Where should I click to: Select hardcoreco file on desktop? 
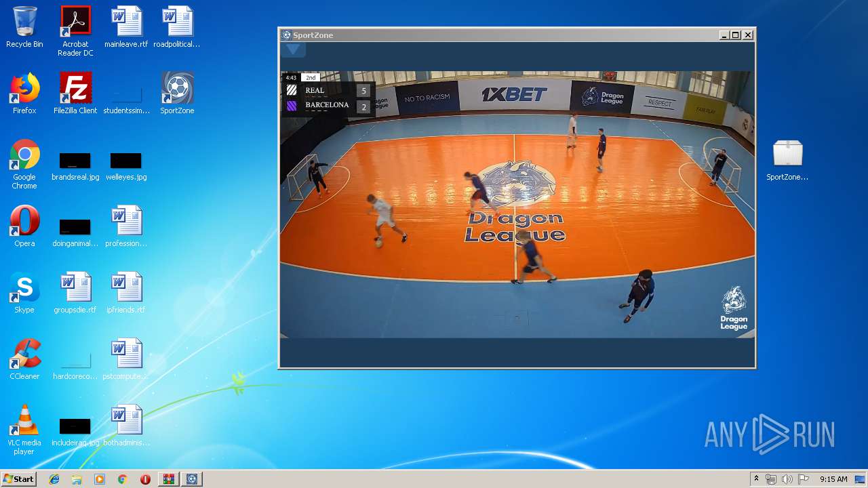coord(75,366)
